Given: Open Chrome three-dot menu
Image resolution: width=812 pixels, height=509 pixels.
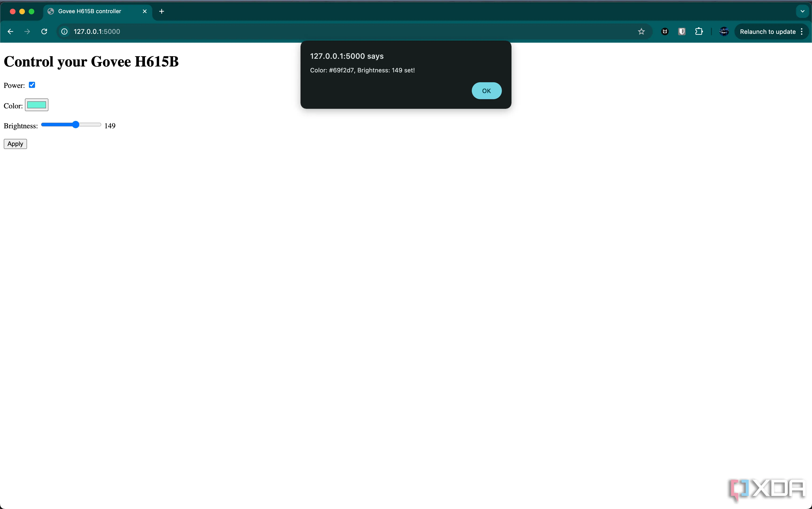Looking at the screenshot, I should tap(802, 32).
